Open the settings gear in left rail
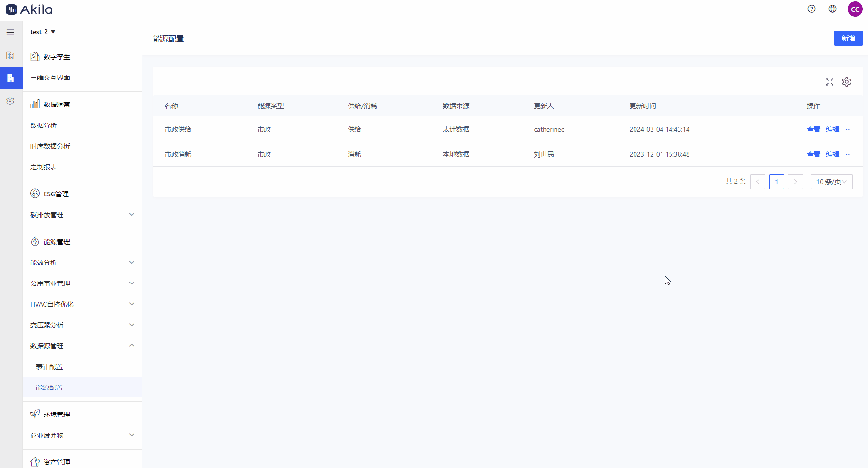The image size is (868, 468). [x=10, y=101]
